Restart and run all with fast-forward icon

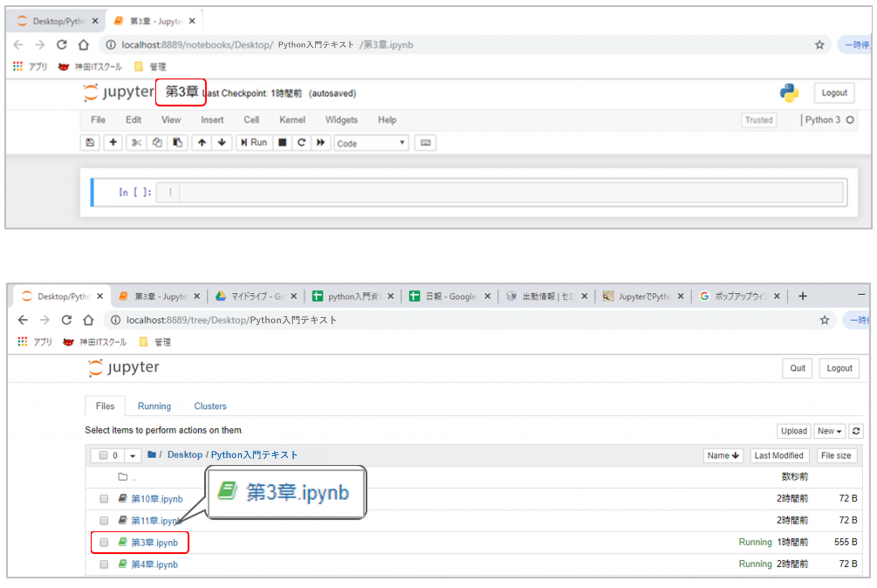tap(321, 143)
